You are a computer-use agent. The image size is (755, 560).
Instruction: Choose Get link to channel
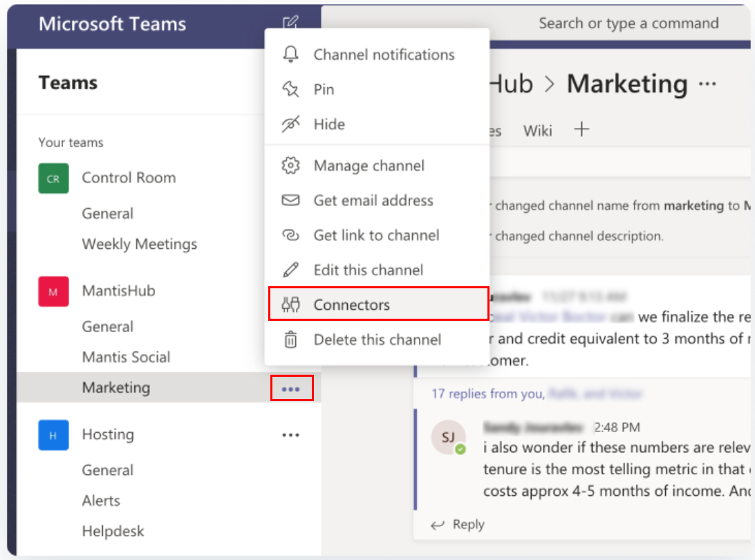[x=377, y=235]
